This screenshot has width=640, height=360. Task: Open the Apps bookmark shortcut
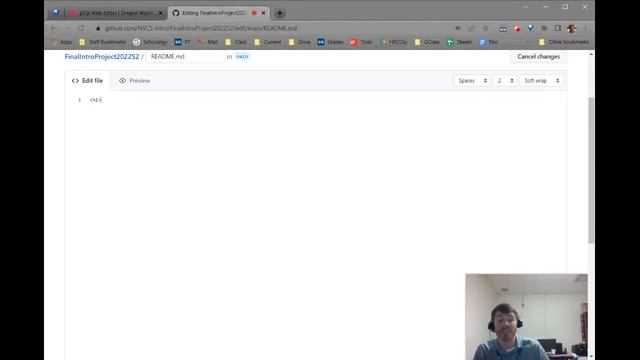click(x=61, y=42)
